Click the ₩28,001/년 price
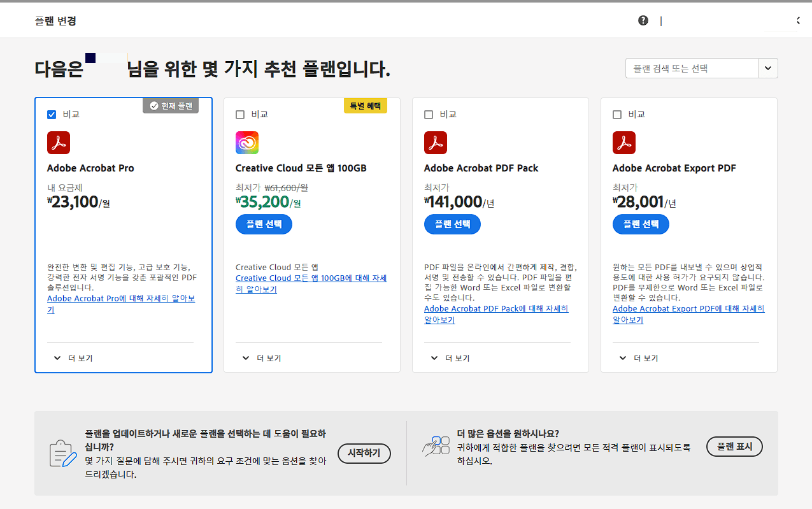Viewport: 812px width, 509px height. pos(645,203)
